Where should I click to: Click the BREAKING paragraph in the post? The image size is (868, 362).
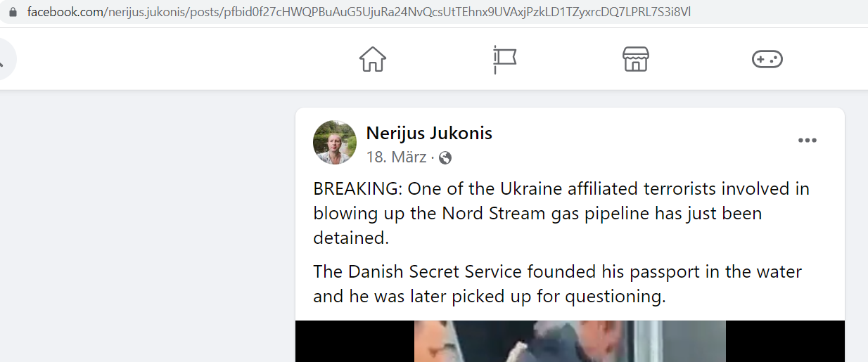pos(561,213)
